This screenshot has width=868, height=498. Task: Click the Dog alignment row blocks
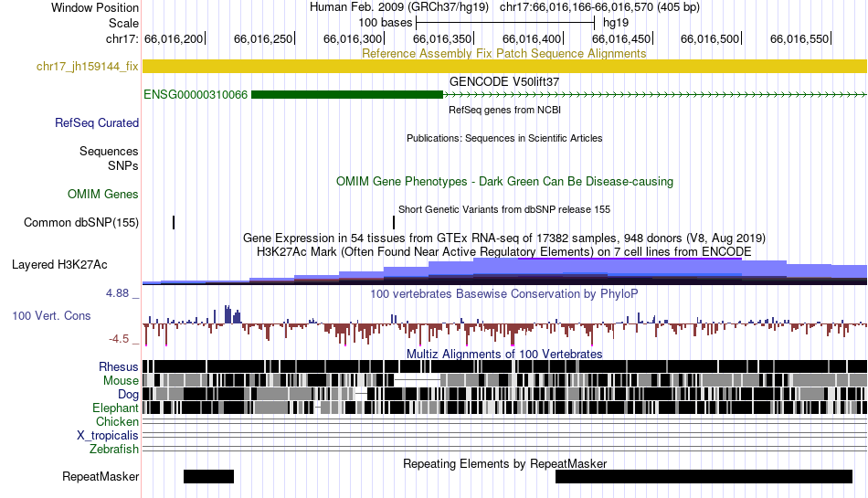(x=504, y=394)
